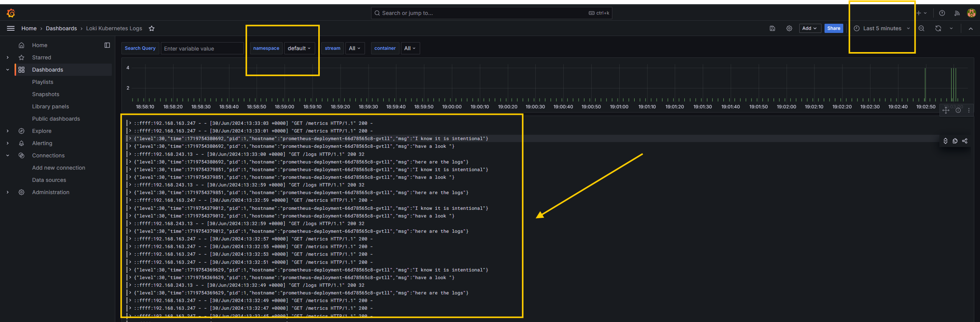The width and height of the screenshot is (980, 322).
Task: Zoom out the time range
Action: pos(921,28)
